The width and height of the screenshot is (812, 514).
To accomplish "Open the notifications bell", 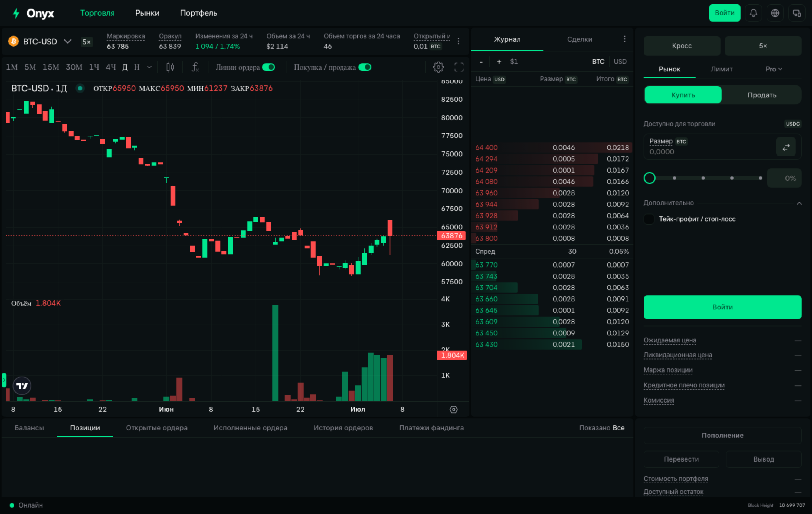I will click(753, 13).
